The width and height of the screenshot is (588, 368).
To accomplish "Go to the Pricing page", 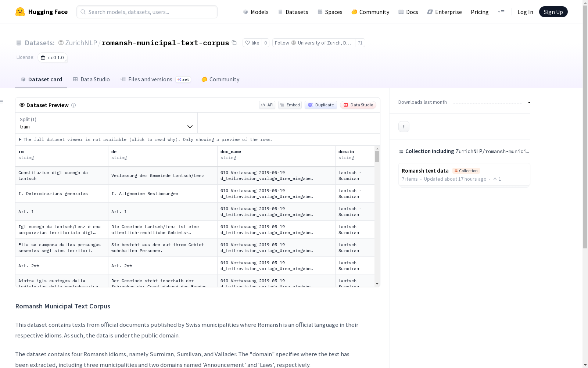I will click(480, 12).
